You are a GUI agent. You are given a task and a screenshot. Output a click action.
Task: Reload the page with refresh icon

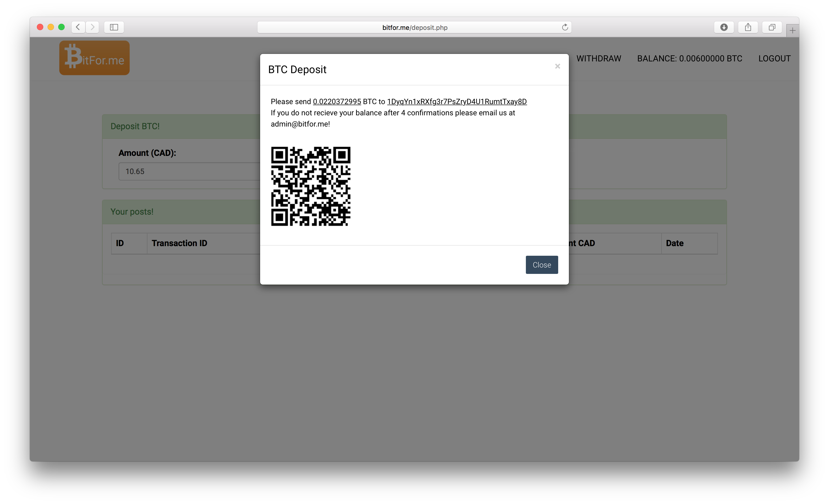(565, 27)
